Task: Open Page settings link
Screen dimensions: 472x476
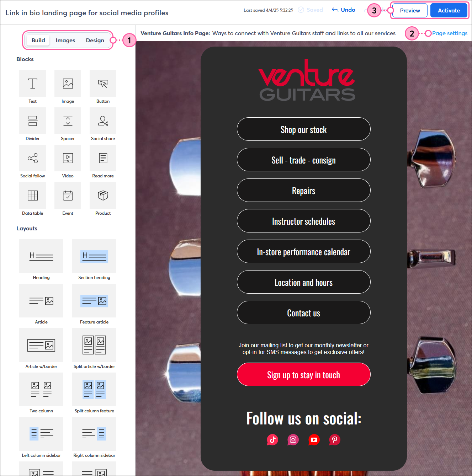Action: 450,33
